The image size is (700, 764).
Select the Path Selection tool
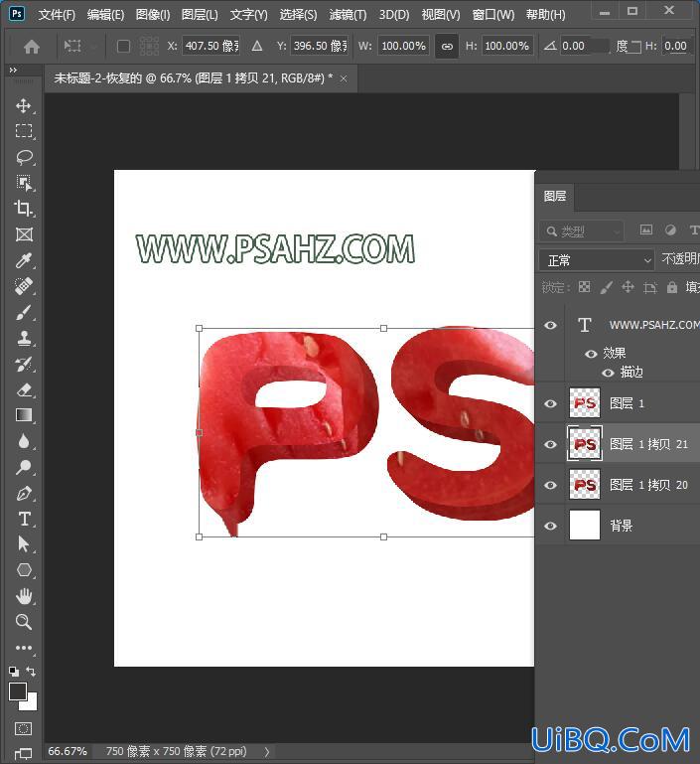click(x=24, y=543)
